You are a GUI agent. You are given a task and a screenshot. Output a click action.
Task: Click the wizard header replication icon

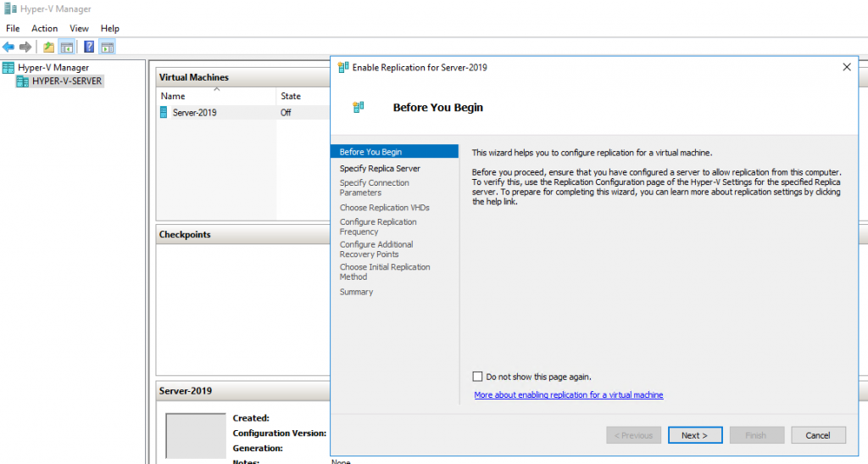point(359,107)
